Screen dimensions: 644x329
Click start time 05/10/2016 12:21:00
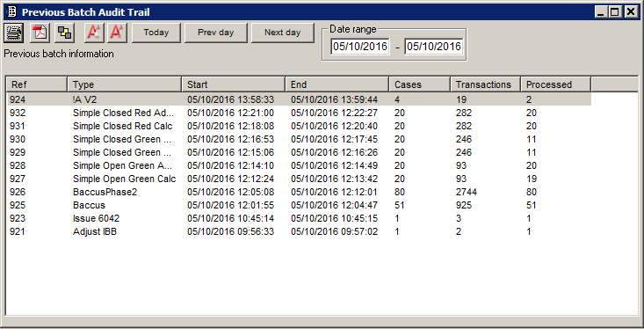coord(230,113)
